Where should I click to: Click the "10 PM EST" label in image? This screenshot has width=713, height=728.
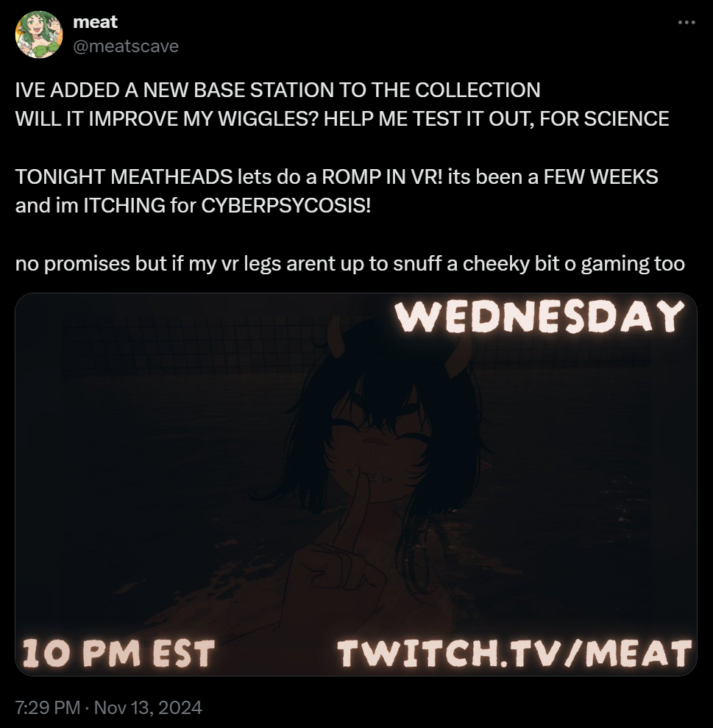118,653
